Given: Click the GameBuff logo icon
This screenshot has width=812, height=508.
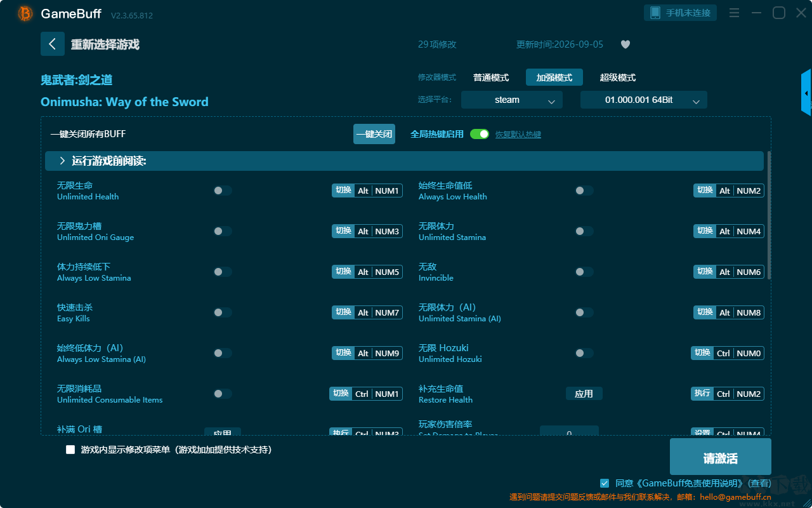Looking at the screenshot, I should [25, 13].
